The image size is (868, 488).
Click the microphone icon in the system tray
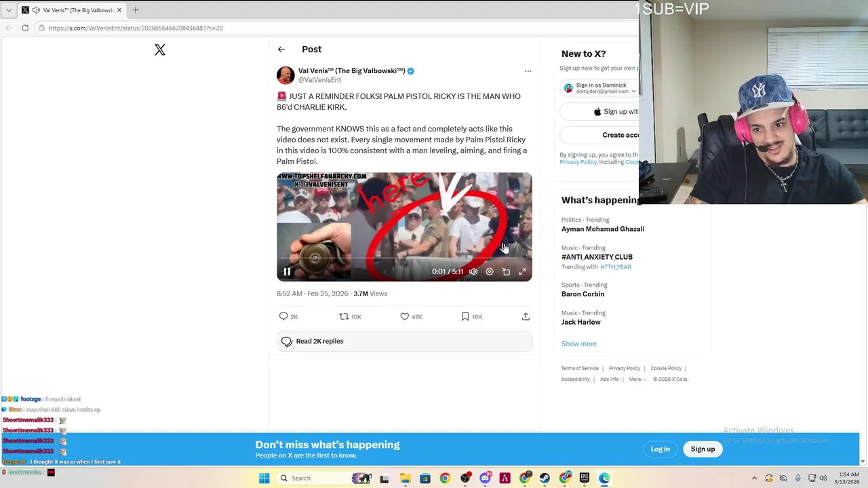[797, 479]
